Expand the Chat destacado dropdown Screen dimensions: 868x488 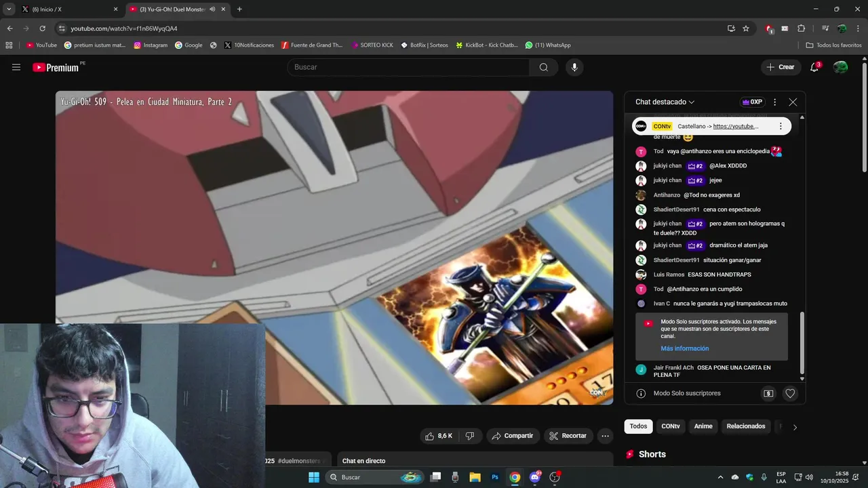(665, 102)
